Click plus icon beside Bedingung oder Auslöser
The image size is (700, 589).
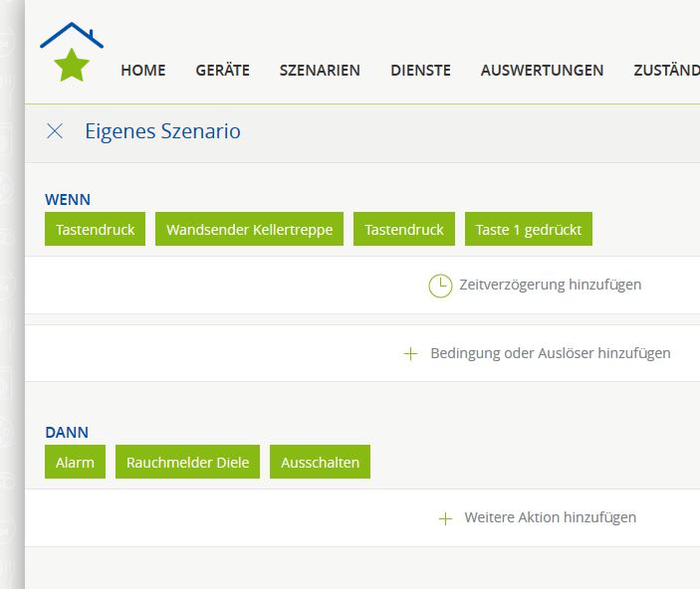[x=410, y=353]
